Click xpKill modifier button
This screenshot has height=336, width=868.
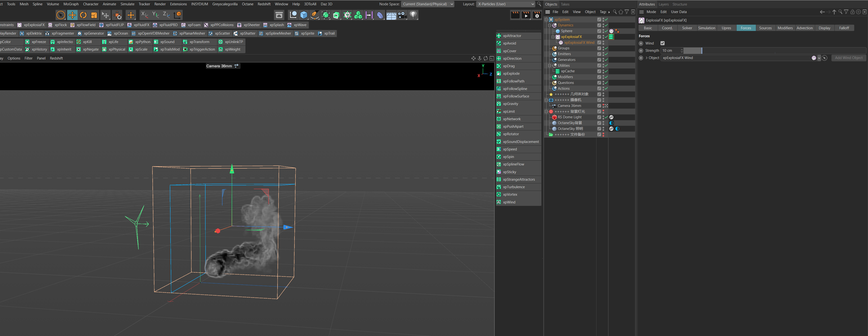tap(84, 42)
